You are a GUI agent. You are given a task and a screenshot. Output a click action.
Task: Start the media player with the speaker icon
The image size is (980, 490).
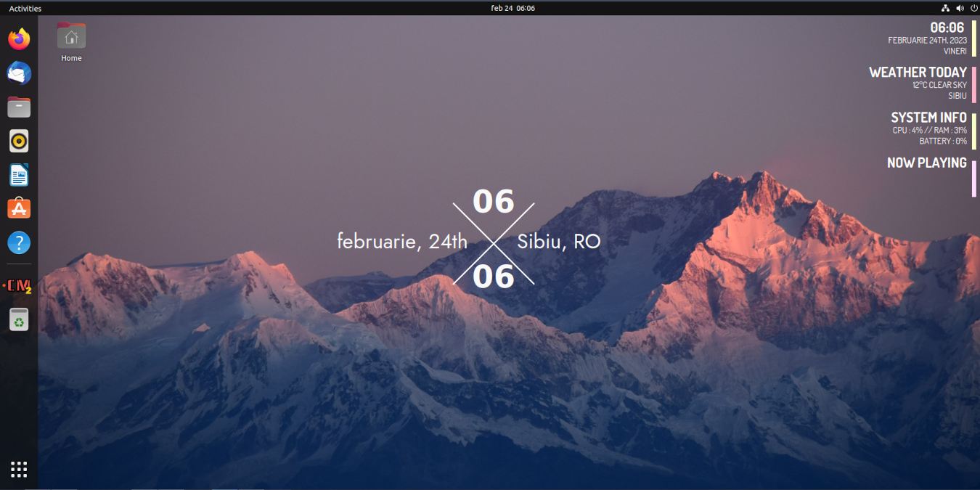click(18, 141)
